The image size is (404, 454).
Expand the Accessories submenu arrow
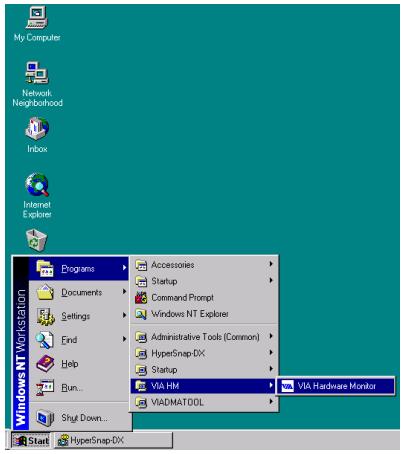point(271,264)
